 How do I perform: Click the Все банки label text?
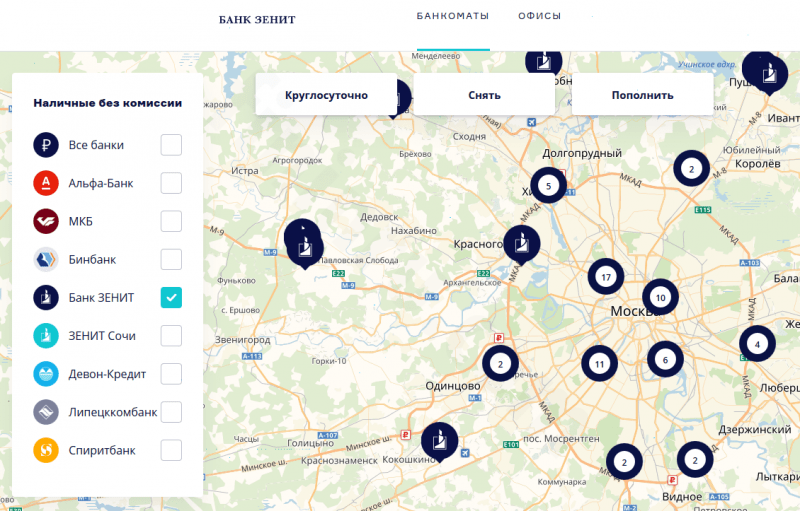click(96, 145)
